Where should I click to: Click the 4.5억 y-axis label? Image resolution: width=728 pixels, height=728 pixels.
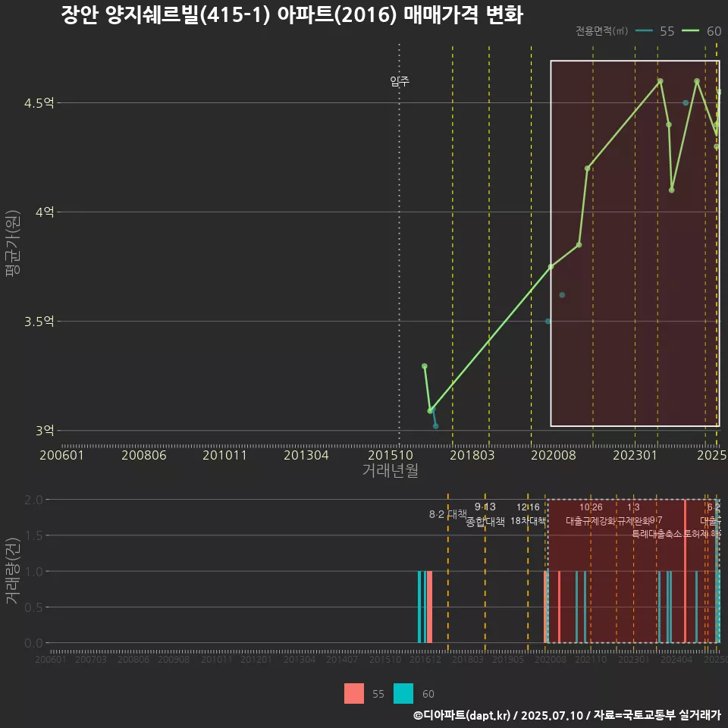pyautogui.click(x=39, y=102)
